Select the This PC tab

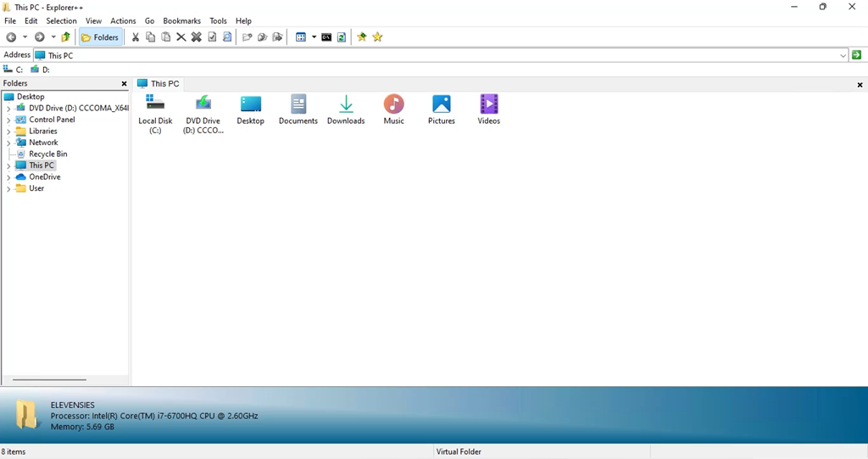[x=159, y=84]
